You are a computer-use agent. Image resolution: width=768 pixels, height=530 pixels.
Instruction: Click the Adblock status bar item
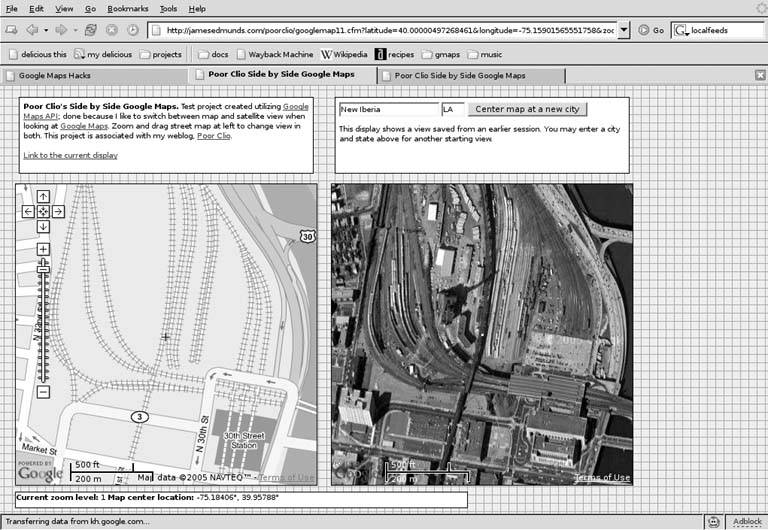(746, 521)
